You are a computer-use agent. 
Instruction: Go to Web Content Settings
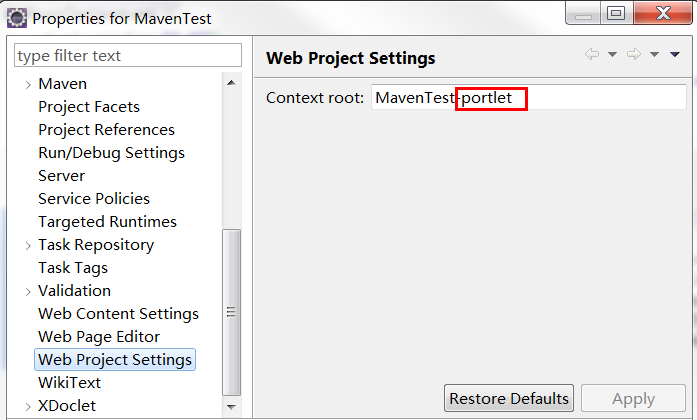[118, 314]
